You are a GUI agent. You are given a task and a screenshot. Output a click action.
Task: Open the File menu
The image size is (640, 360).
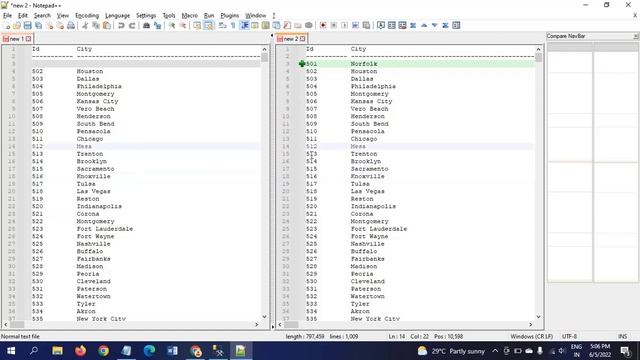(x=7, y=16)
